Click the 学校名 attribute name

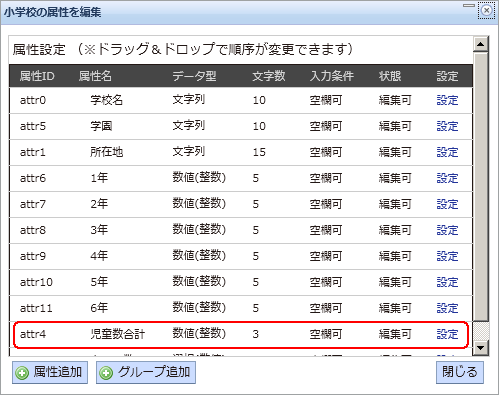pos(106,100)
